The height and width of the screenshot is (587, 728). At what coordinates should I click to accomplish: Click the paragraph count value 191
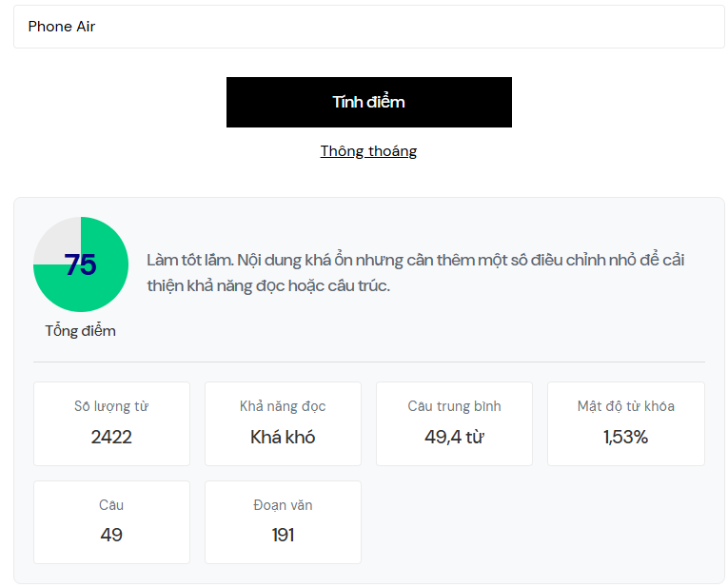tap(283, 536)
